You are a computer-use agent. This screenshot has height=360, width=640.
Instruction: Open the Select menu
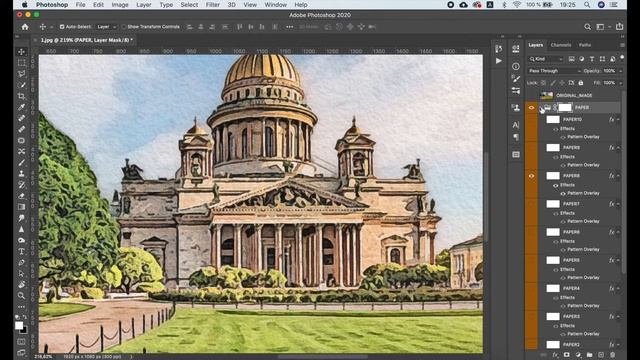click(x=189, y=5)
